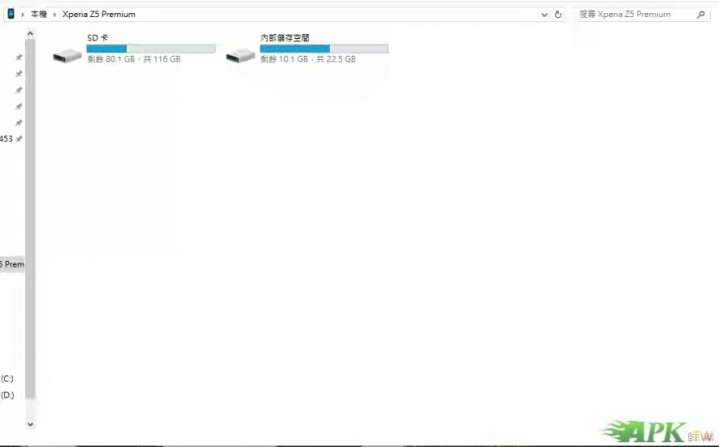Open the SD 卡 drive icon
The height and width of the screenshot is (447, 720).
coord(67,56)
